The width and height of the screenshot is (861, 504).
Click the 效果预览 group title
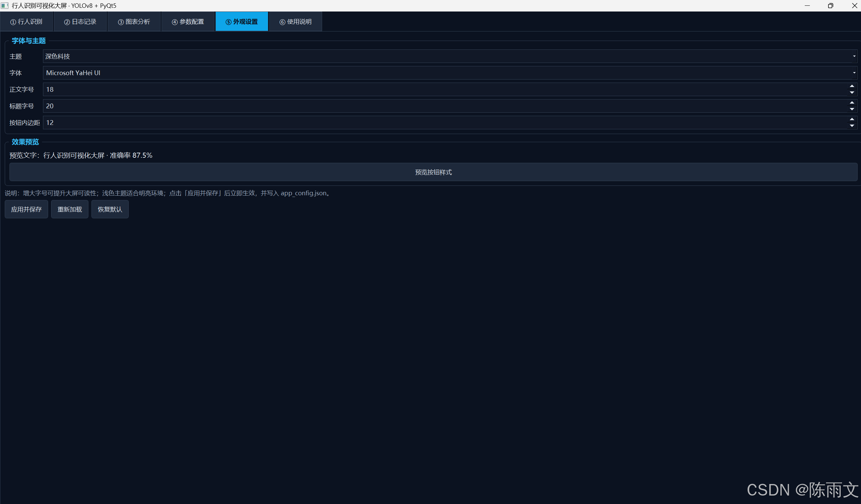point(25,142)
